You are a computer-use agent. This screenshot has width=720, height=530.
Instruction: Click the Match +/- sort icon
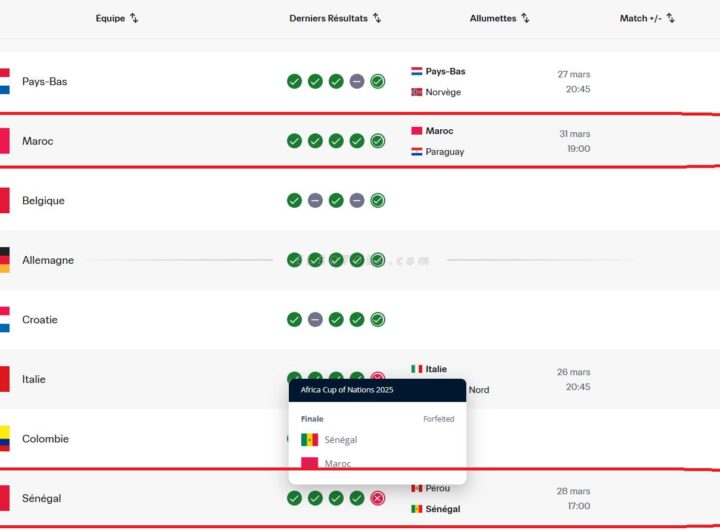pyautogui.click(x=671, y=18)
